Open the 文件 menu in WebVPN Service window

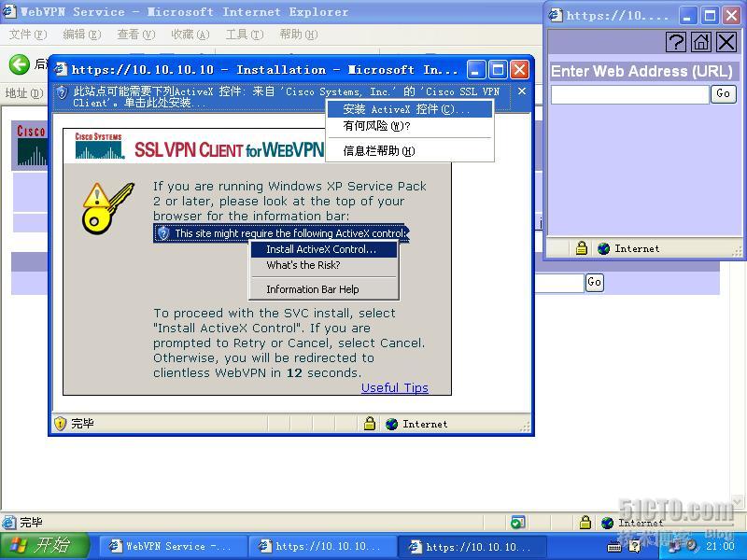click(28, 35)
